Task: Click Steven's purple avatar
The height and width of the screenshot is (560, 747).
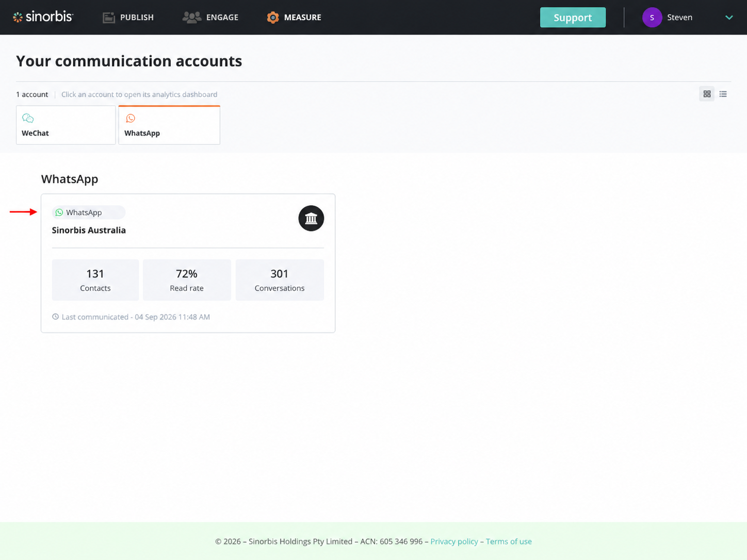Action: [652, 18]
